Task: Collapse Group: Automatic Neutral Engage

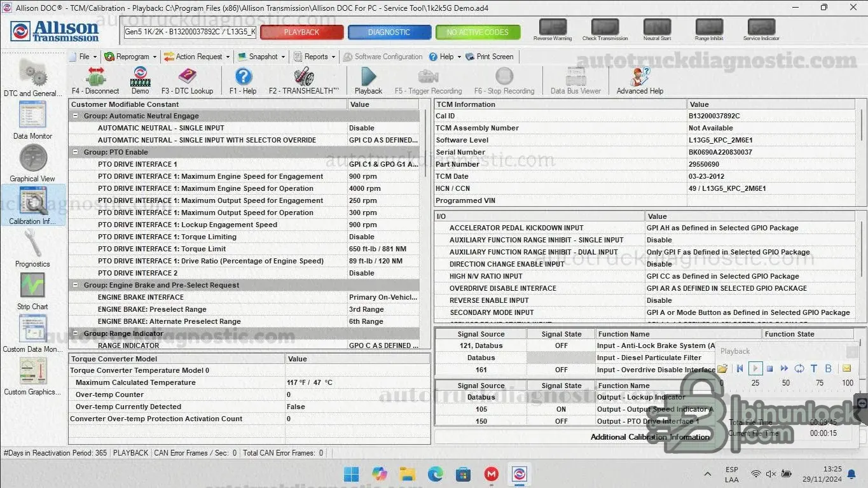Action: point(76,116)
